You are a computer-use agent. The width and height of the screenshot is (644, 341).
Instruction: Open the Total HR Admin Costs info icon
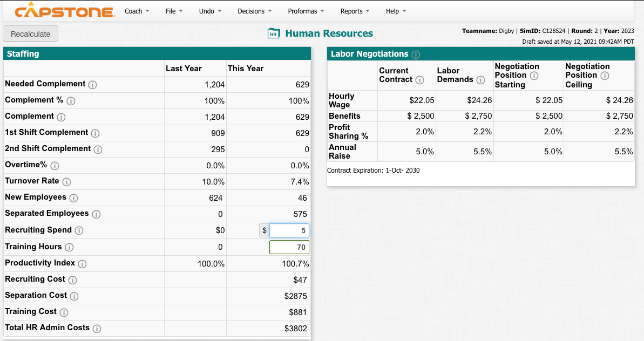click(96, 328)
